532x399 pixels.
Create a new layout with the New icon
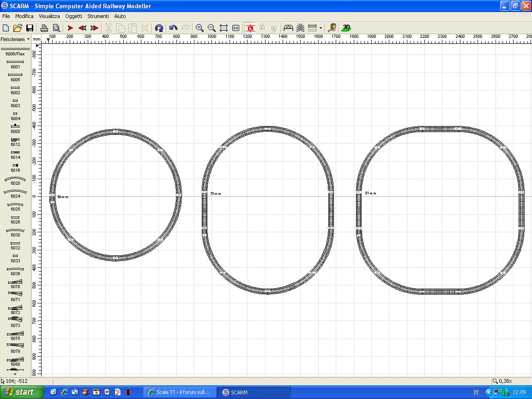pos(6,28)
